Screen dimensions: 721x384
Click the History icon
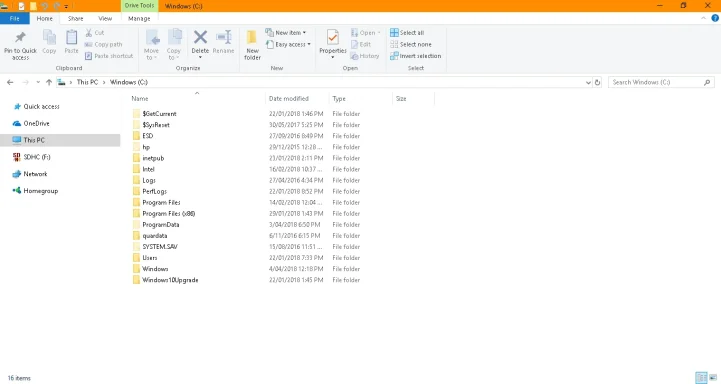click(354, 56)
